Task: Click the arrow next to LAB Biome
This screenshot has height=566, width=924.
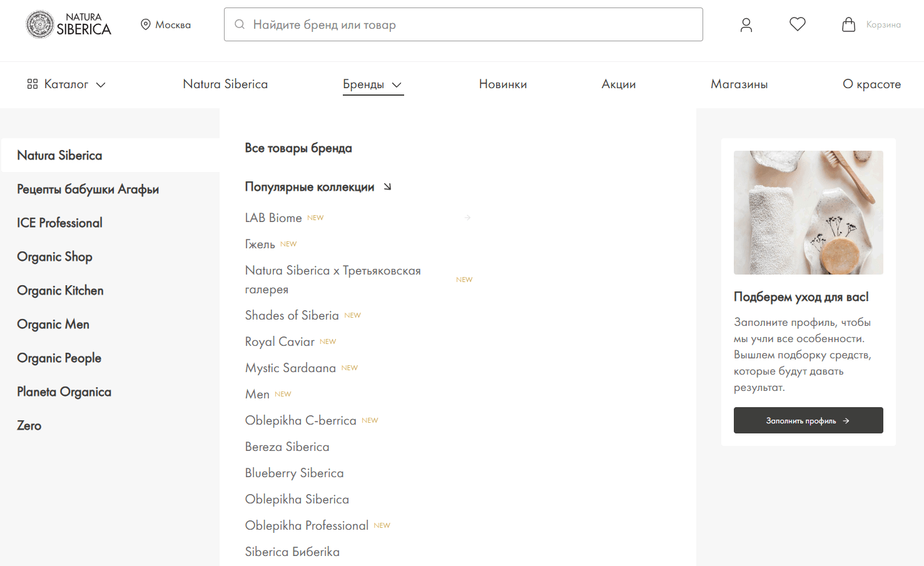Action: pos(467,218)
